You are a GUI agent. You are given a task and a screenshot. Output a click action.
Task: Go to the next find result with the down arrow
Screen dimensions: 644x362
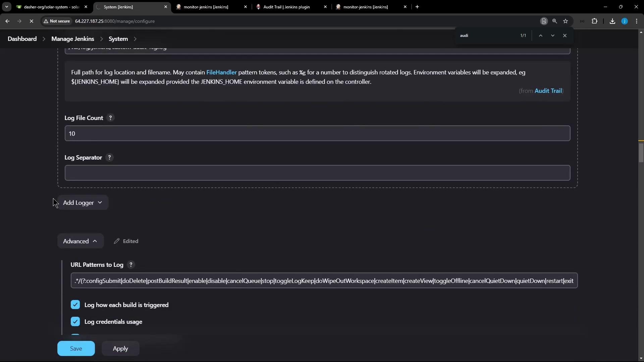(553, 36)
